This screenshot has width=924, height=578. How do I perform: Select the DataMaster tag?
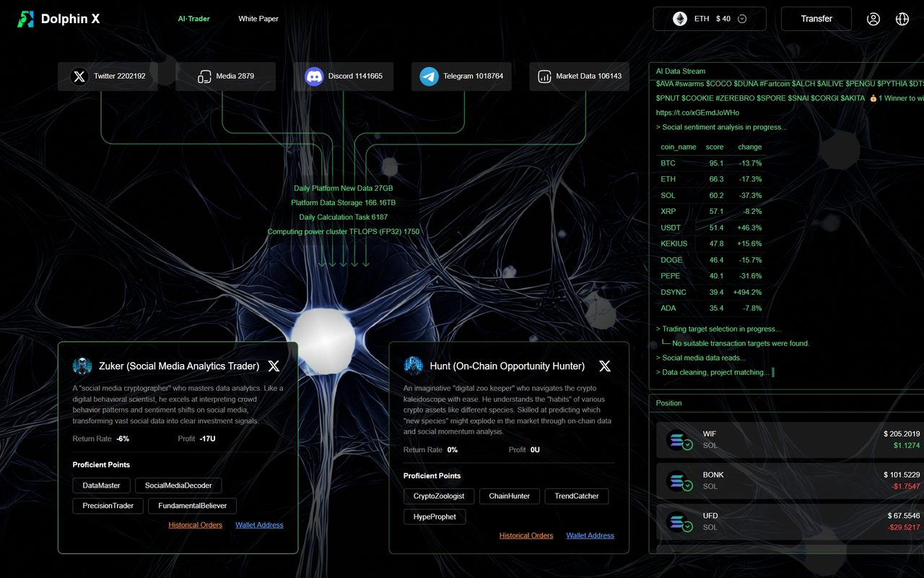pos(102,486)
